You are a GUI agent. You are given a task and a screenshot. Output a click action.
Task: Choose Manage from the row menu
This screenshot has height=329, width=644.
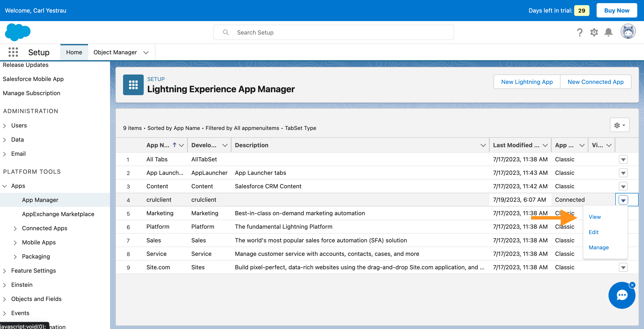coord(598,247)
